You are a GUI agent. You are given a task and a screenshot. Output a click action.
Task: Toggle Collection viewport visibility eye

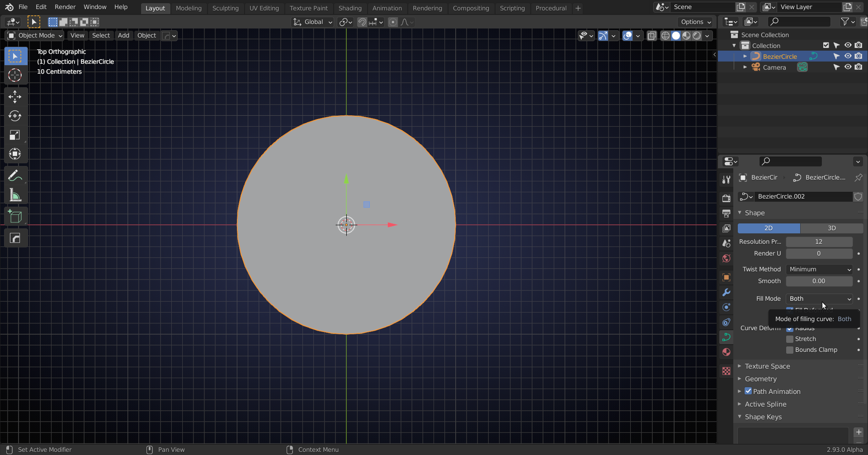click(x=848, y=45)
